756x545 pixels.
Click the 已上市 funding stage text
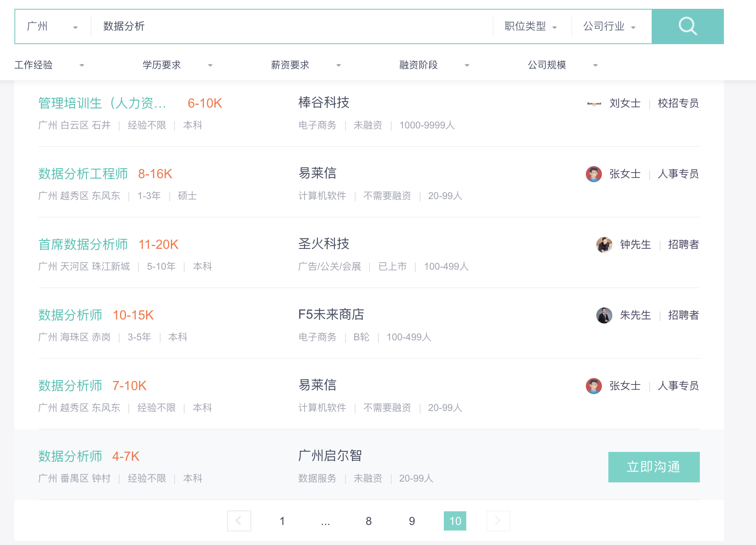392,266
